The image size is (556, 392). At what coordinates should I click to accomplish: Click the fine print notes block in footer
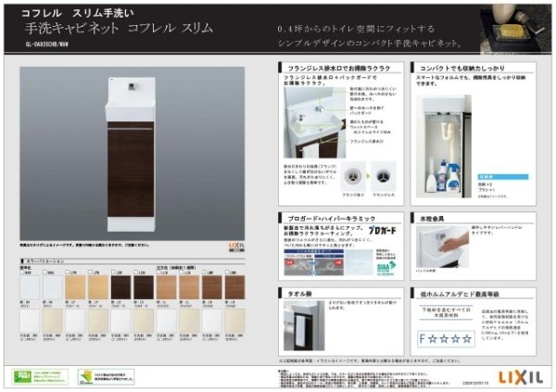[x=364, y=378]
